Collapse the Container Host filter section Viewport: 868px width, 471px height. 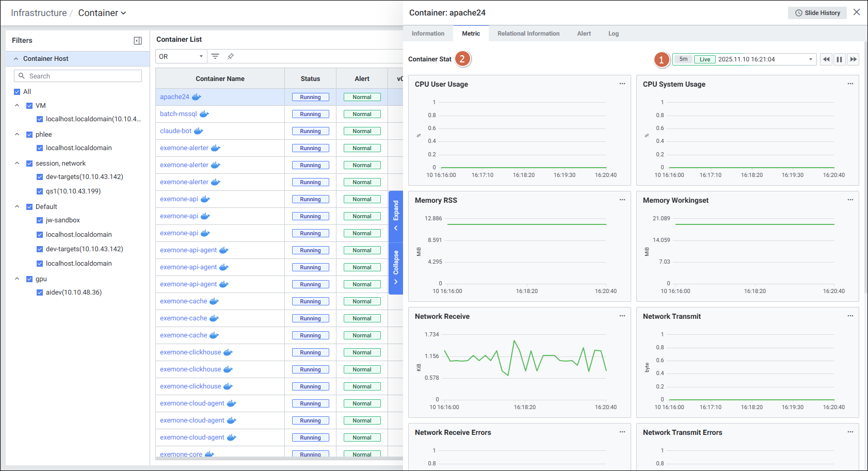(16, 59)
